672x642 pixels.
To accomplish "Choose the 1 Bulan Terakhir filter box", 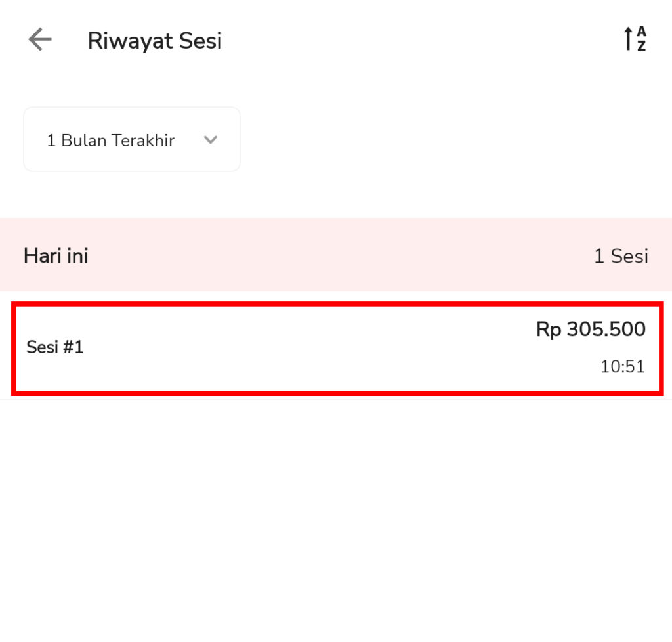I will [x=131, y=139].
